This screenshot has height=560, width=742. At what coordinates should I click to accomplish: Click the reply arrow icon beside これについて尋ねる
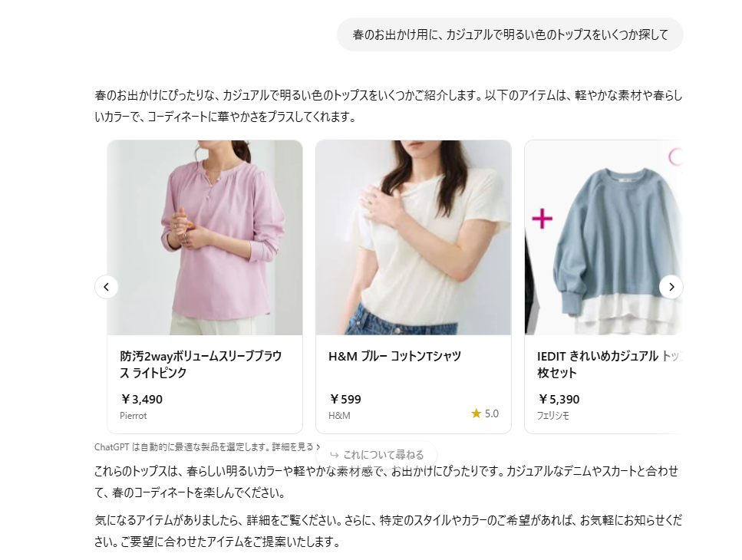[334, 455]
